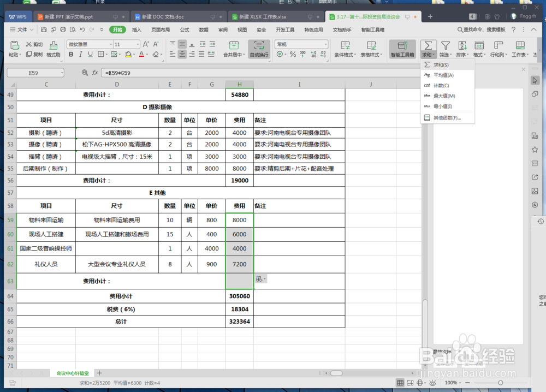Switch to the 插入 ribbon tab

pos(137,29)
